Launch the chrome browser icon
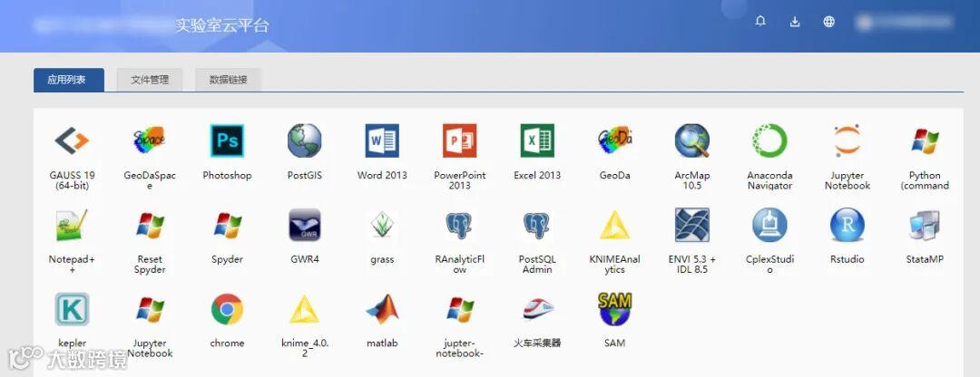Image resolution: width=980 pixels, height=377 pixels. [x=227, y=309]
